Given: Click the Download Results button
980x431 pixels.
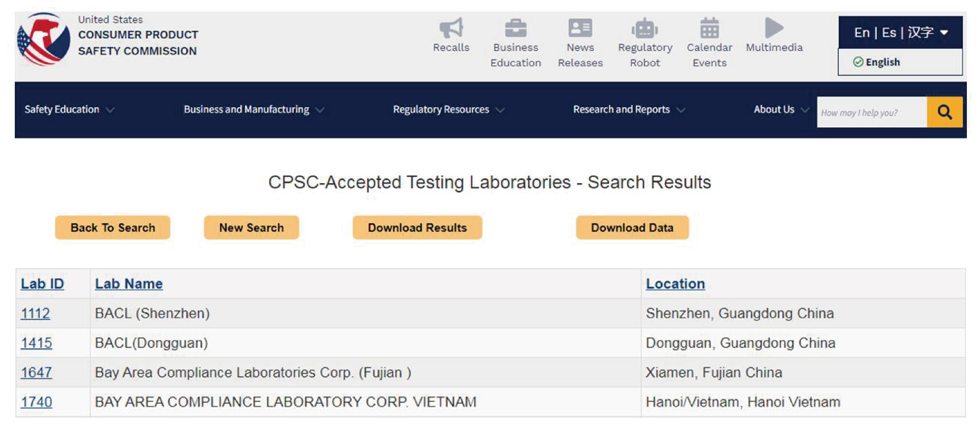Looking at the screenshot, I should 417,228.
